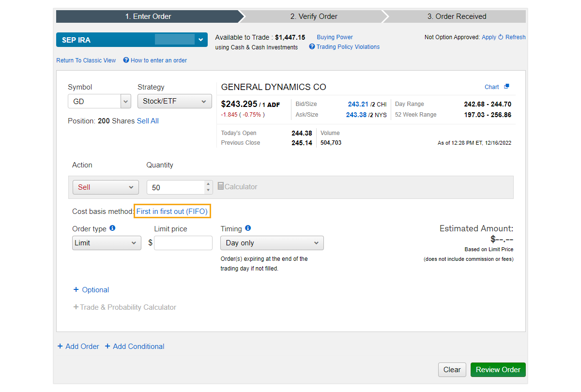Open the Sell action dropdown

coord(106,187)
